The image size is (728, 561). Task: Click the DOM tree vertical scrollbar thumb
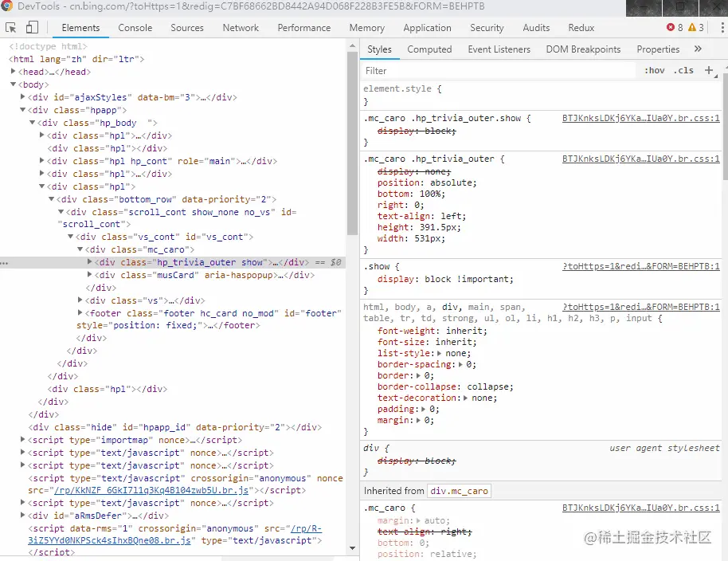(352, 143)
